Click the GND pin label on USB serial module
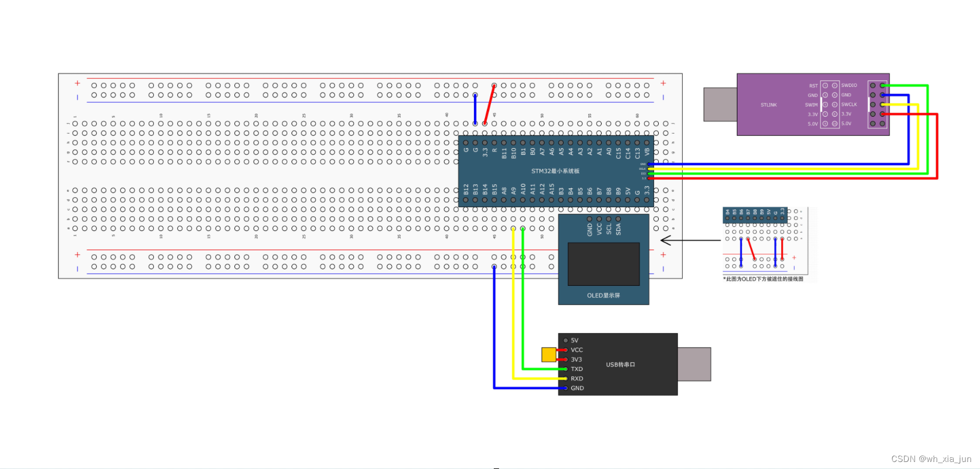The height and width of the screenshot is (469, 980). [577, 388]
